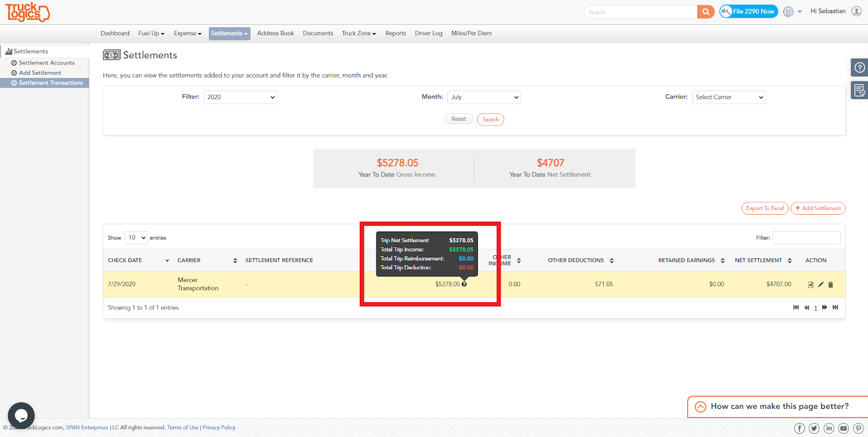Open the caret next to settings gear
The image size is (868, 437).
pos(800,12)
